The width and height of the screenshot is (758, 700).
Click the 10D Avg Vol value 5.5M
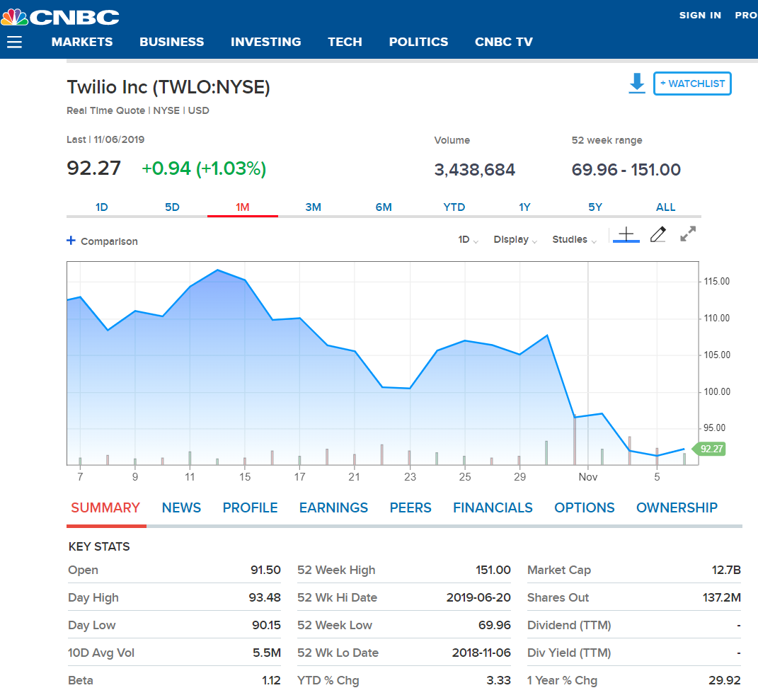coord(267,653)
